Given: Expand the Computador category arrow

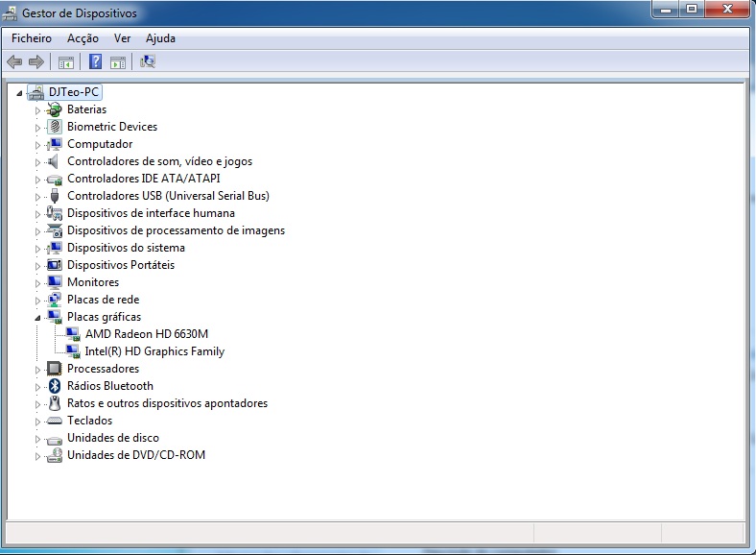Looking at the screenshot, I should tap(37, 145).
